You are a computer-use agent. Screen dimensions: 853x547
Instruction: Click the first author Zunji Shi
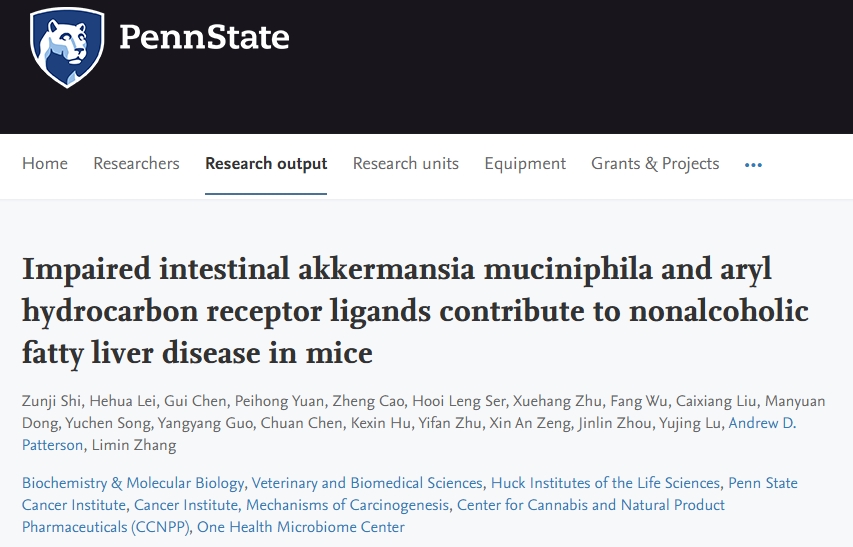[50, 401]
